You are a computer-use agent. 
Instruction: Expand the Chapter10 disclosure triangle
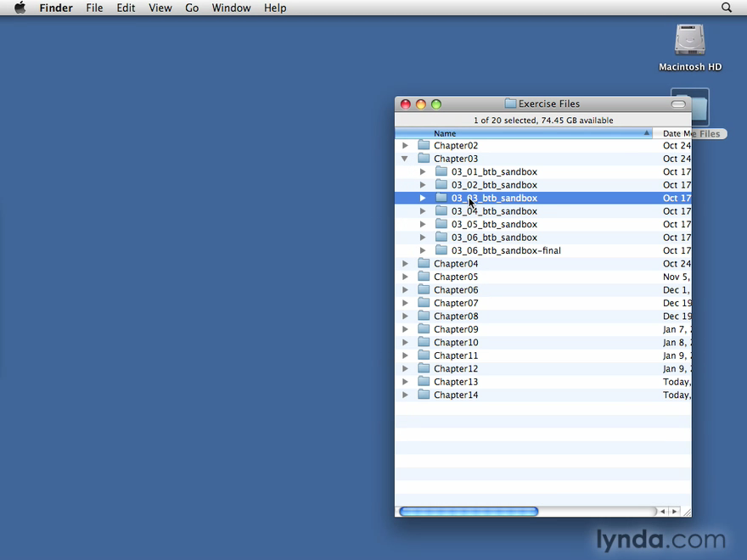(405, 343)
